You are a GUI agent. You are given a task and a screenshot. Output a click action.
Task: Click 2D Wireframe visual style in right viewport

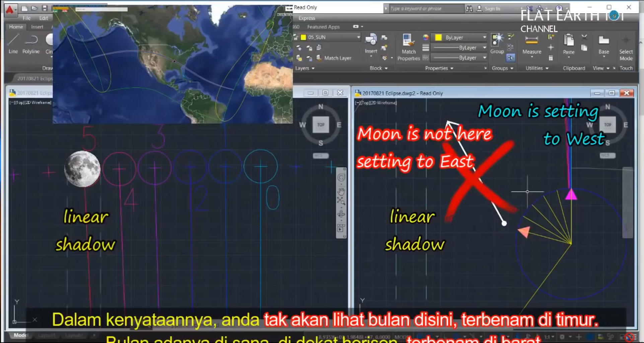click(384, 103)
